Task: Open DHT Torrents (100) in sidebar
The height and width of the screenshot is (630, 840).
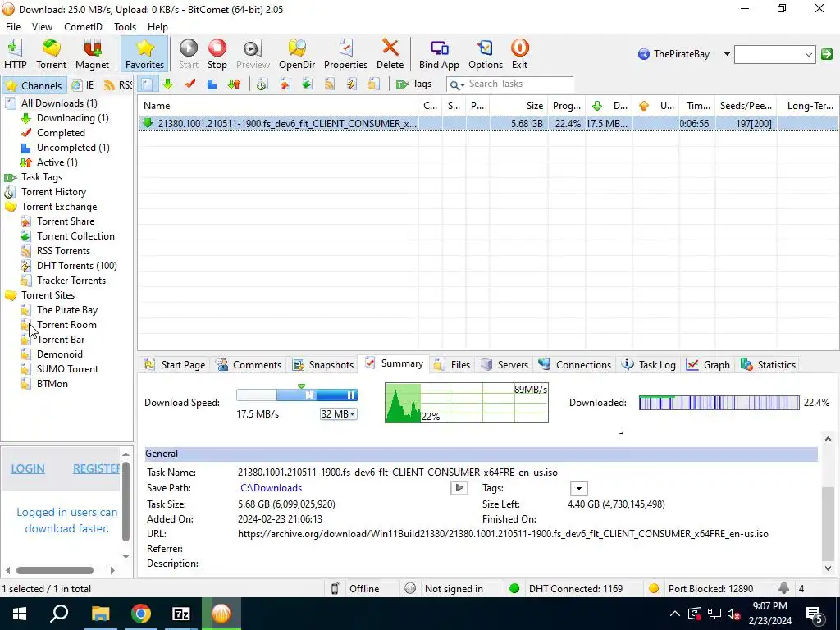Action: tap(76, 266)
